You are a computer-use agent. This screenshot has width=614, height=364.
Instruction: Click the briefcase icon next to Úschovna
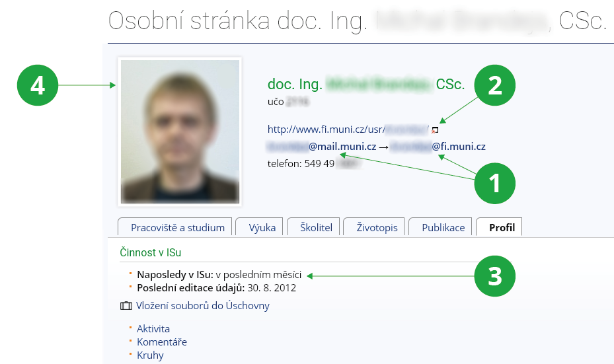126,306
